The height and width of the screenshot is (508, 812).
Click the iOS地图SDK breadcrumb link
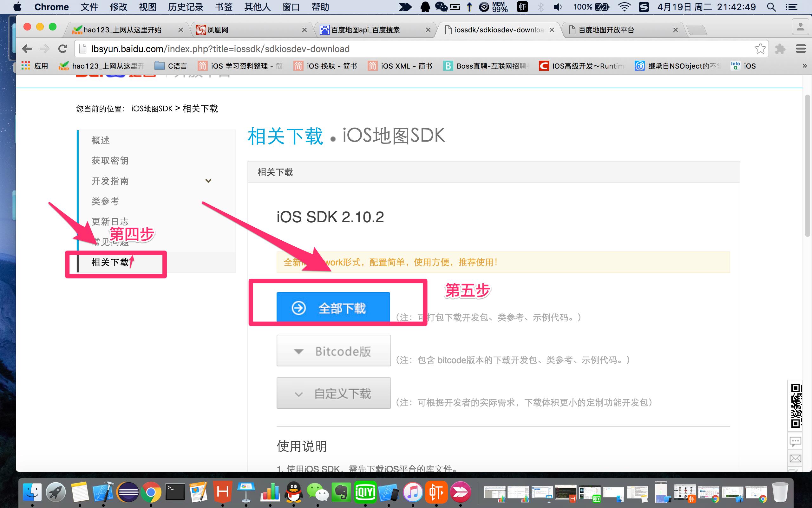(152, 109)
